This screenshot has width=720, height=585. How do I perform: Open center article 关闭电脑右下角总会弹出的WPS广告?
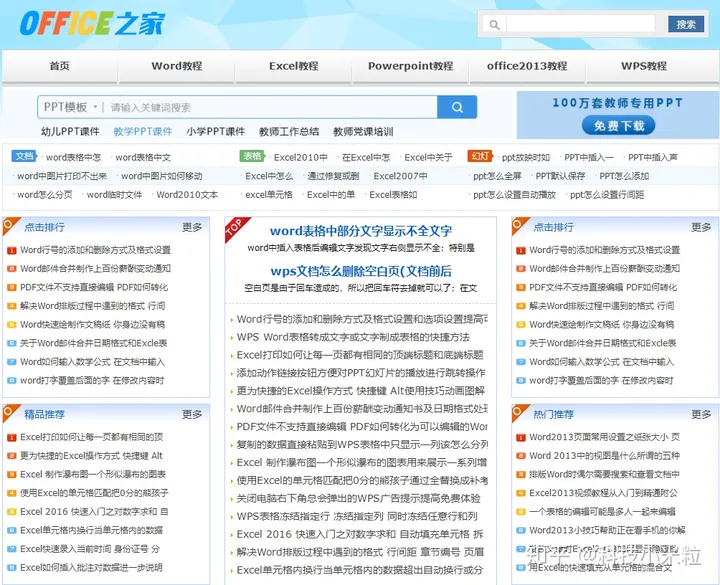pyautogui.click(x=358, y=498)
